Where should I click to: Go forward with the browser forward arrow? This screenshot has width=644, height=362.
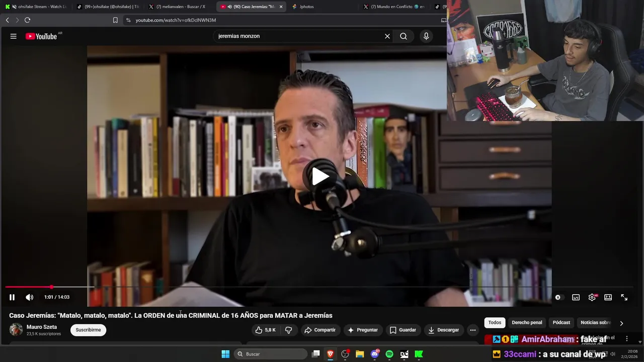(x=17, y=20)
